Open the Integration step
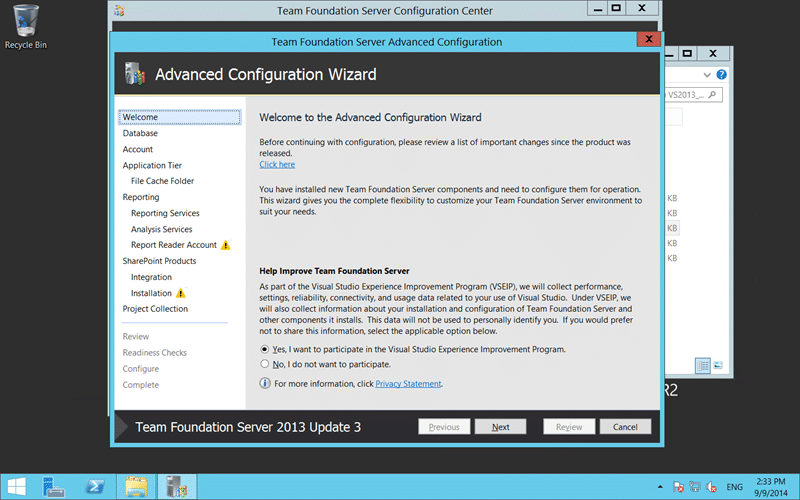 [x=151, y=277]
